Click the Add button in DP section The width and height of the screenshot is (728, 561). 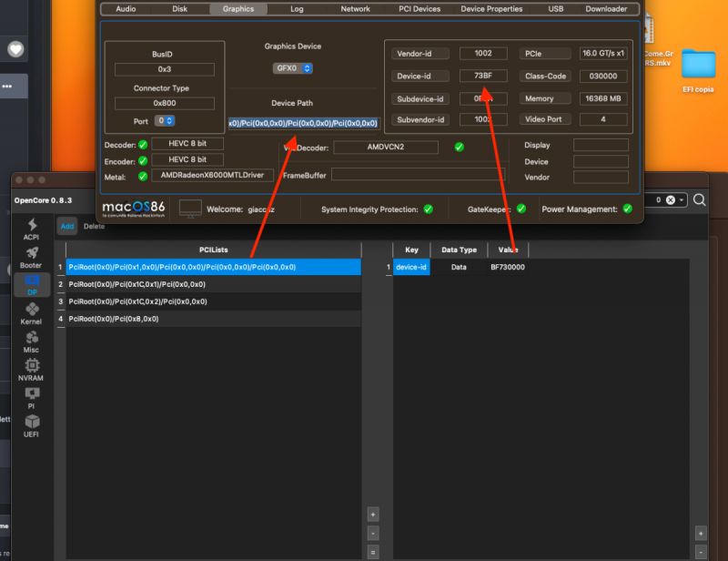pos(67,227)
